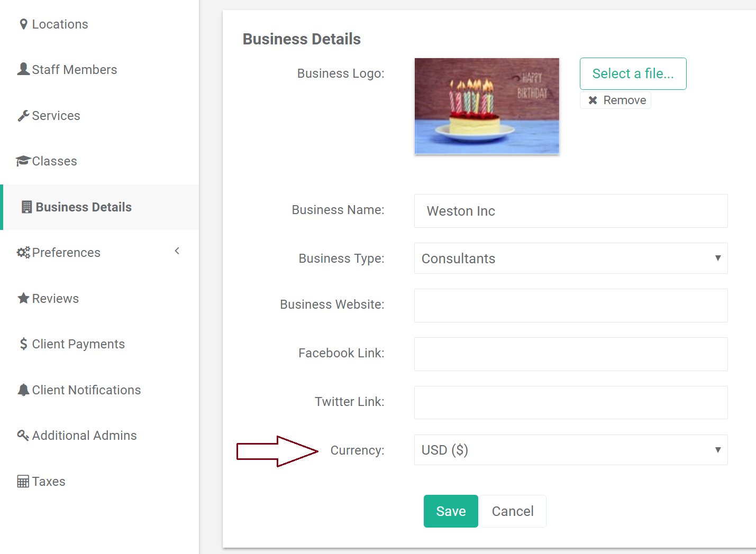Go to Taxes in the sidebar
The image size is (756, 554).
[49, 482]
